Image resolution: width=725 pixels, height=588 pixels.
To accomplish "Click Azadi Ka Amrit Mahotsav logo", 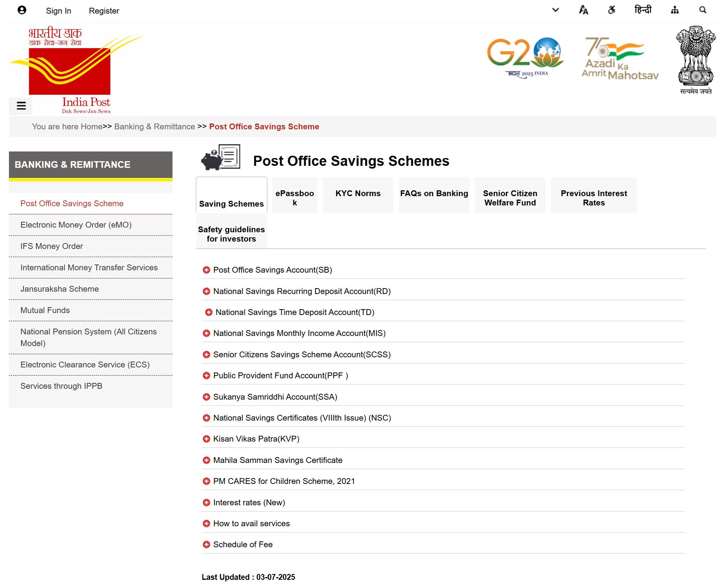I will [x=620, y=58].
